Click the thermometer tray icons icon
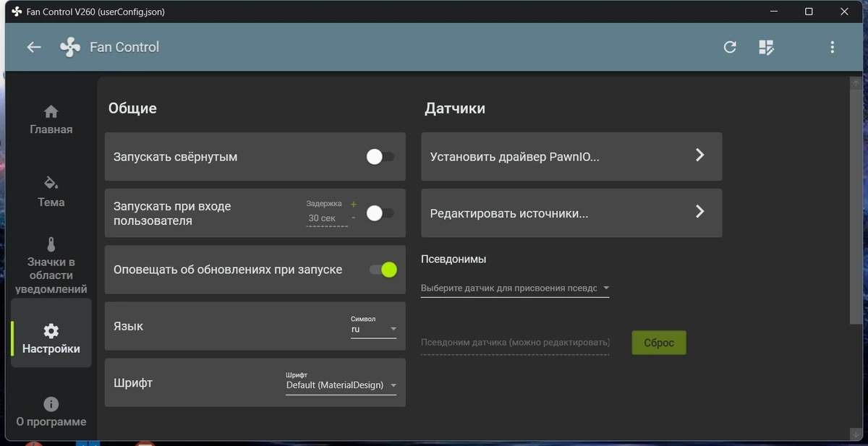This screenshot has height=446, width=868. click(x=51, y=244)
